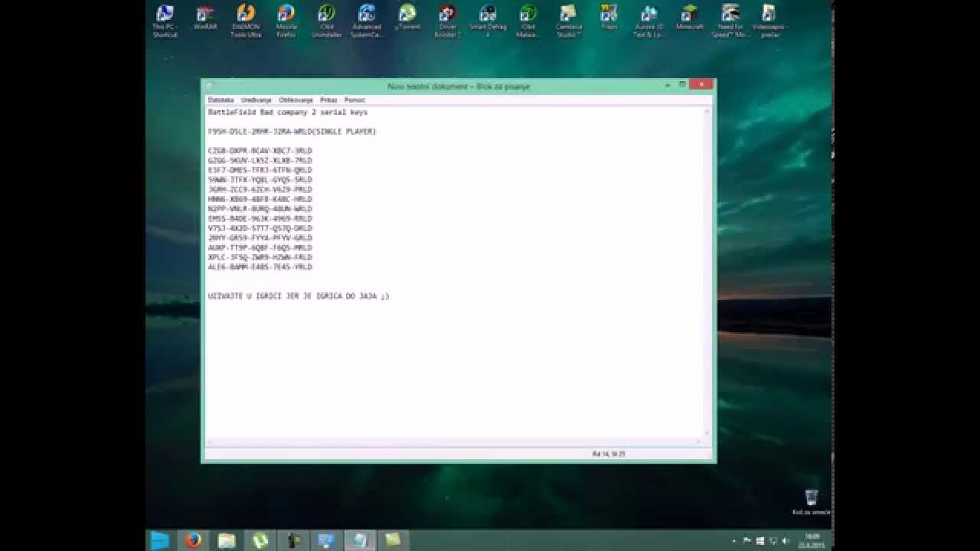Open the Datoteka menu in Notepad
This screenshot has width=980, height=551.
(x=220, y=100)
